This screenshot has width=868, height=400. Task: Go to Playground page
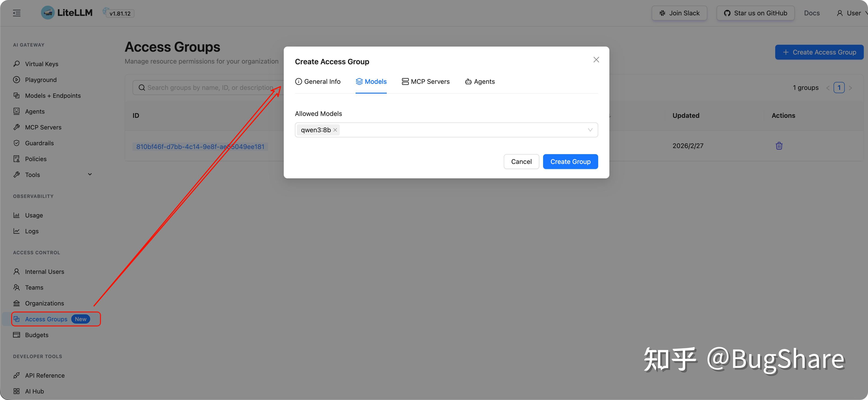click(40, 80)
